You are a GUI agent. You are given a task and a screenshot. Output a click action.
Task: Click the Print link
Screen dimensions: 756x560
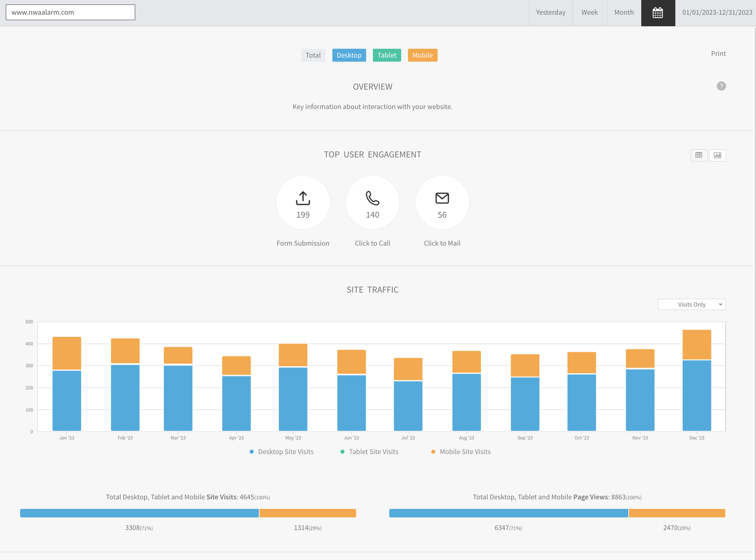(718, 54)
